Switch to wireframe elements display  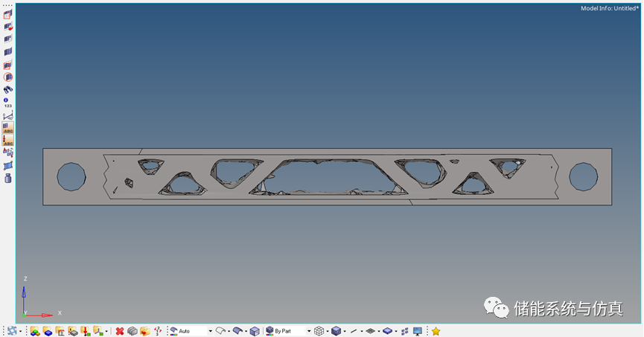[319, 331]
